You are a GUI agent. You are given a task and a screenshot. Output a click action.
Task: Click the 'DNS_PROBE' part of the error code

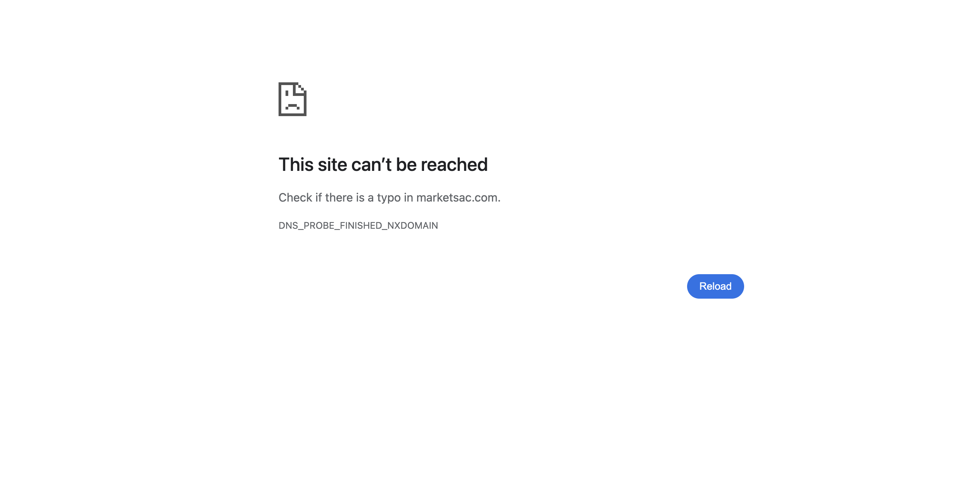(306, 226)
